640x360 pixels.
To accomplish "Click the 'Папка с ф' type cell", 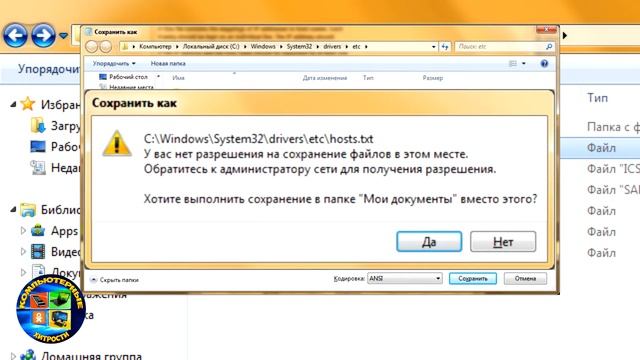I will [613, 127].
